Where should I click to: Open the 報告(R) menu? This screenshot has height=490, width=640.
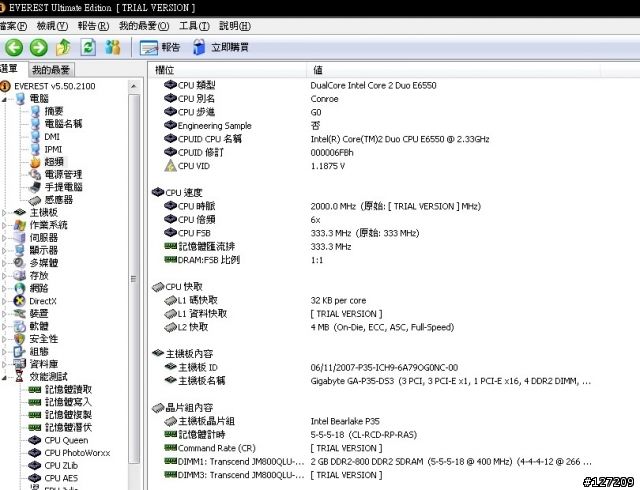coord(93,26)
